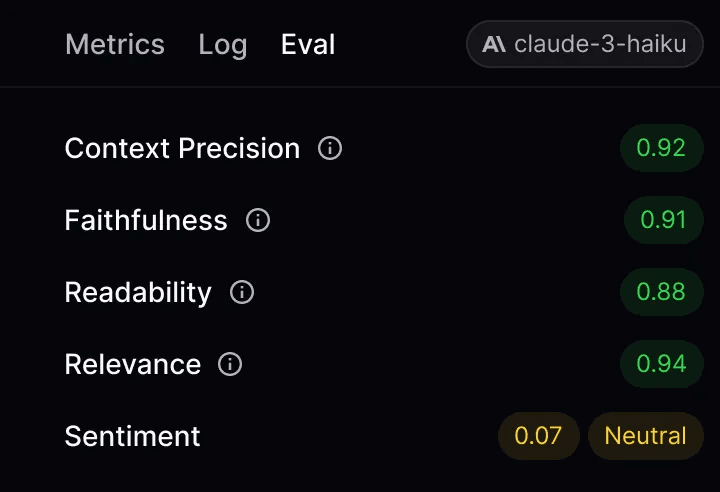Viewport: 720px width, 492px height.
Task: Click the Sentiment metric label
Action: pos(132,436)
